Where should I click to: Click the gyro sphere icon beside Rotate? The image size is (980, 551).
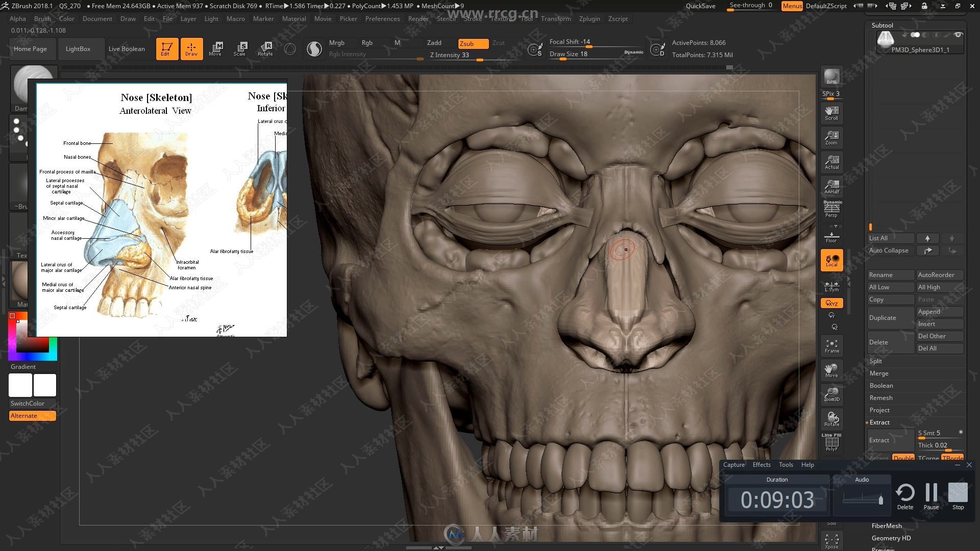[290, 49]
